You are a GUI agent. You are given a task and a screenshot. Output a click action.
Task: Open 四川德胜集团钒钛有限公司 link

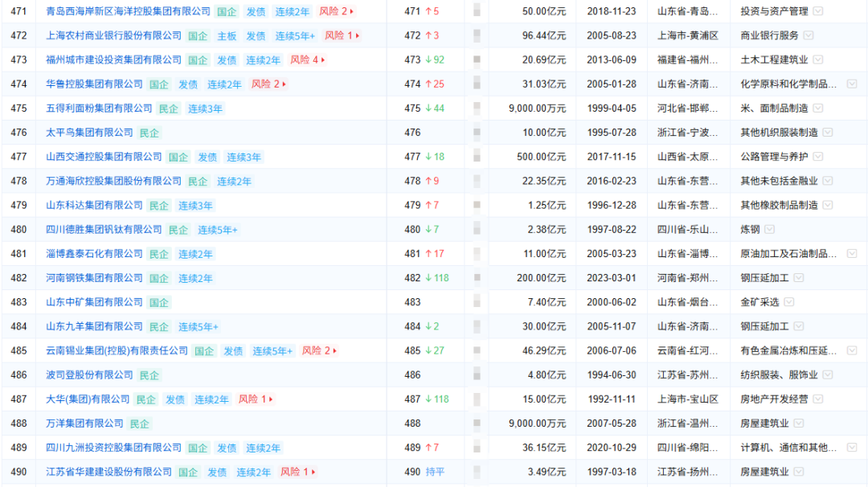[104, 229]
